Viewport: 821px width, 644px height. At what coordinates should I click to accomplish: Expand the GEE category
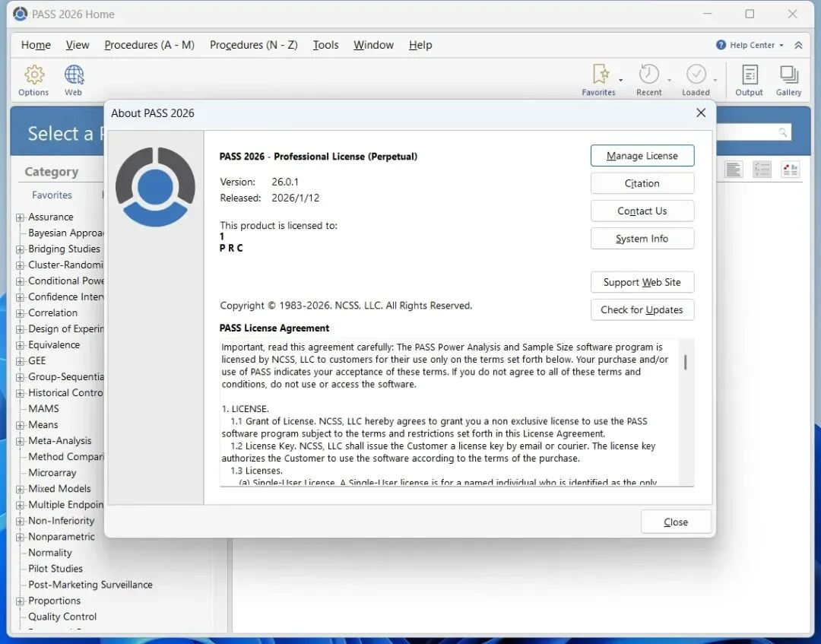(x=20, y=361)
